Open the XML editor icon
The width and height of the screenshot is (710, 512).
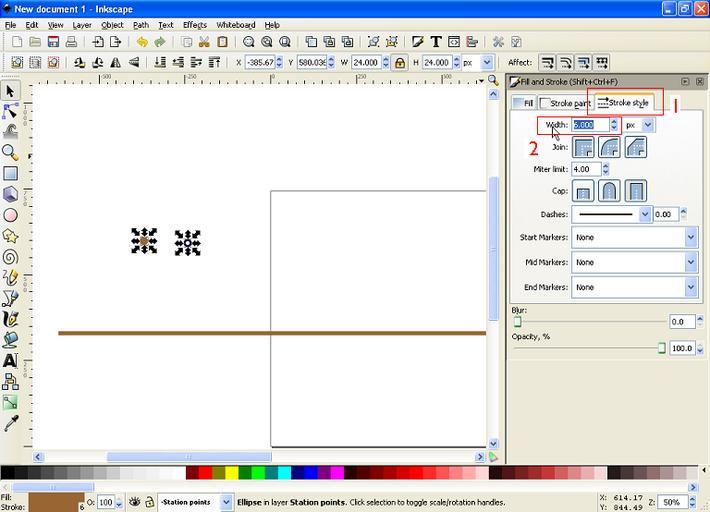pos(454,42)
